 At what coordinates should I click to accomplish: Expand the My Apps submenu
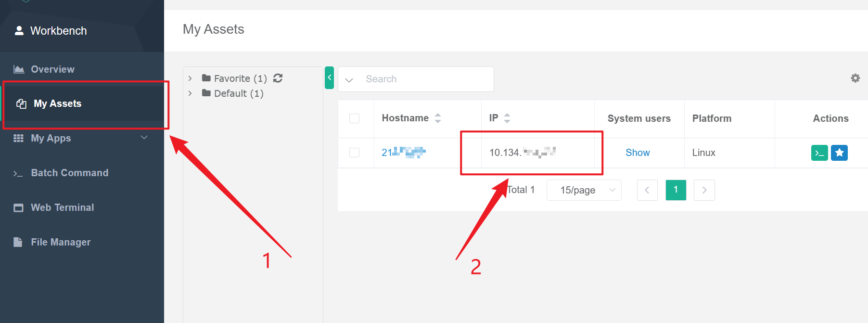144,138
